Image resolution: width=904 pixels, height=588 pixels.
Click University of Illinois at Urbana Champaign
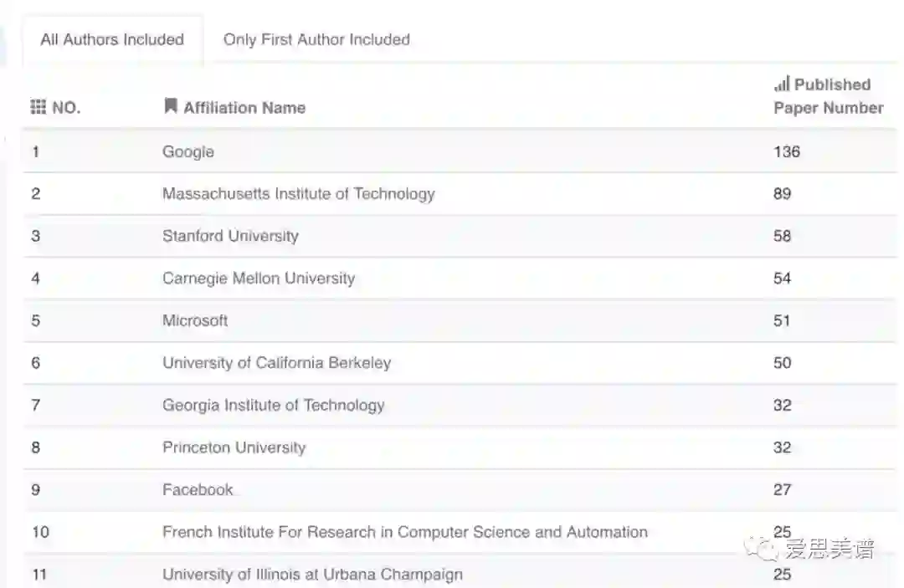tap(312, 575)
